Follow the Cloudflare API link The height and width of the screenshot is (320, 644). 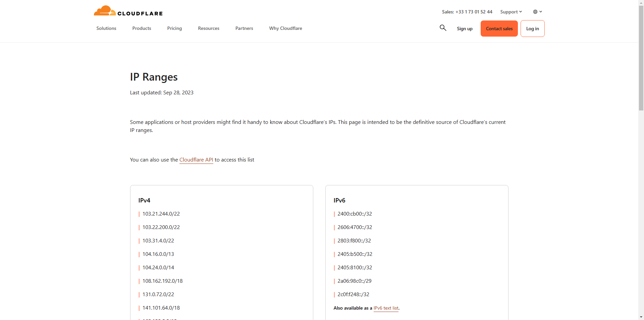tap(196, 160)
